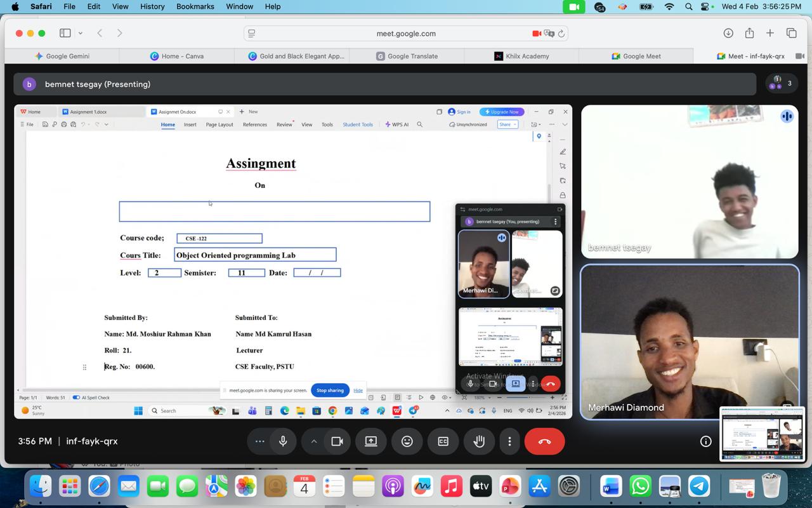The image size is (812, 508).
Task: Turn off camera in Meet controls
Action: [x=337, y=441]
